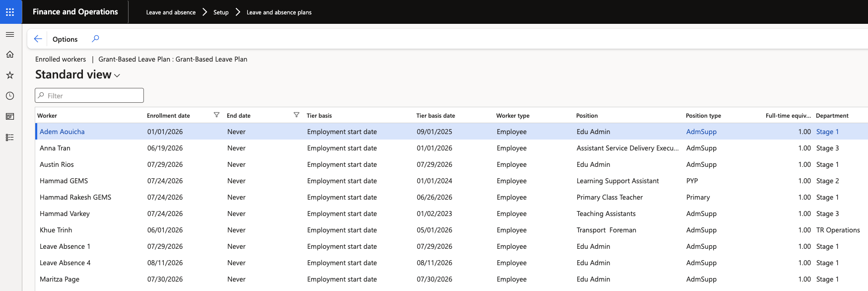868x291 pixels.
Task: Click PYP position type cell
Action: click(x=692, y=181)
